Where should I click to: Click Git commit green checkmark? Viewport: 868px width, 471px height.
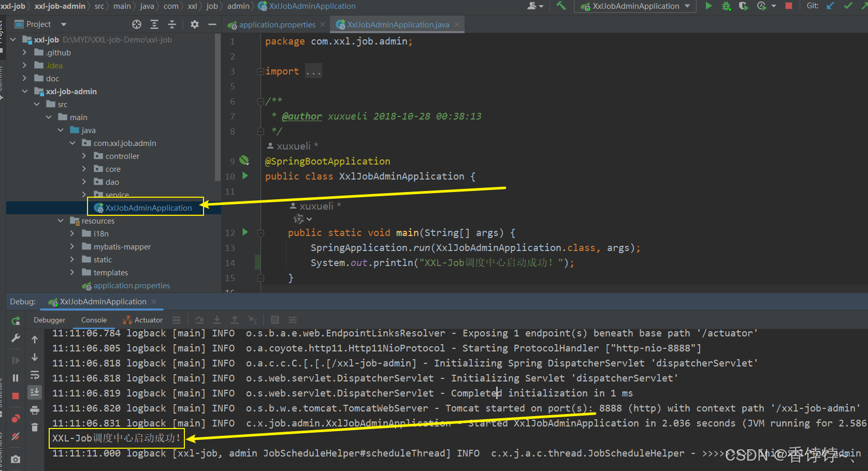(x=848, y=6)
